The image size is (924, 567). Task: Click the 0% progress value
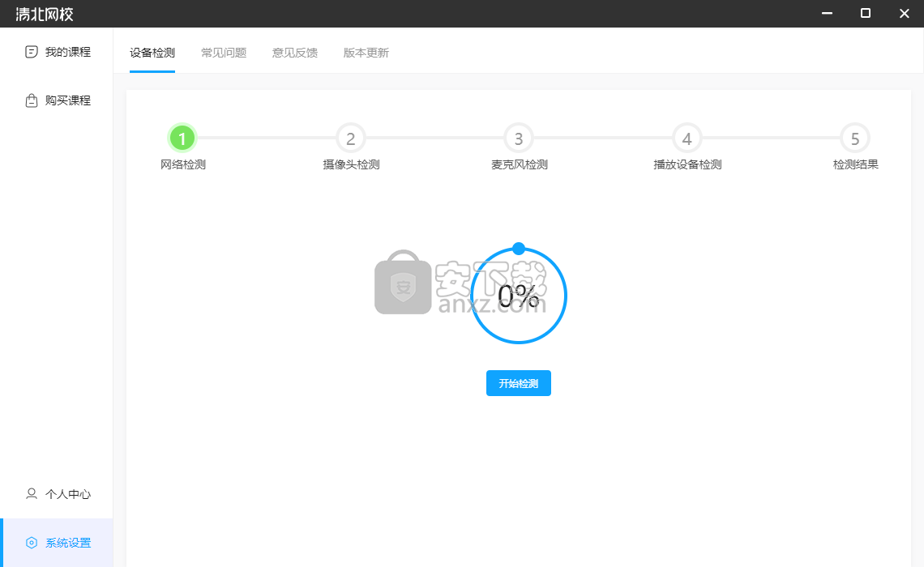coord(519,296)
